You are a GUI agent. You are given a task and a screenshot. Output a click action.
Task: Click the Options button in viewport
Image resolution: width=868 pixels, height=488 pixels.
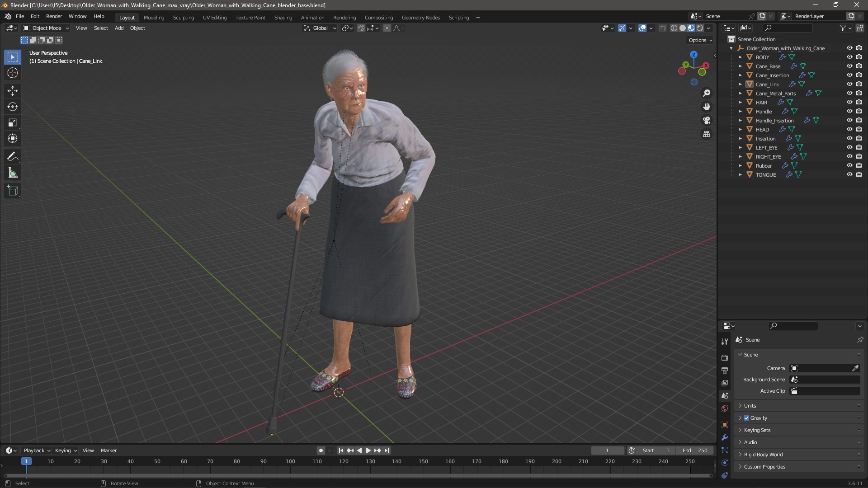pos(700,40)
